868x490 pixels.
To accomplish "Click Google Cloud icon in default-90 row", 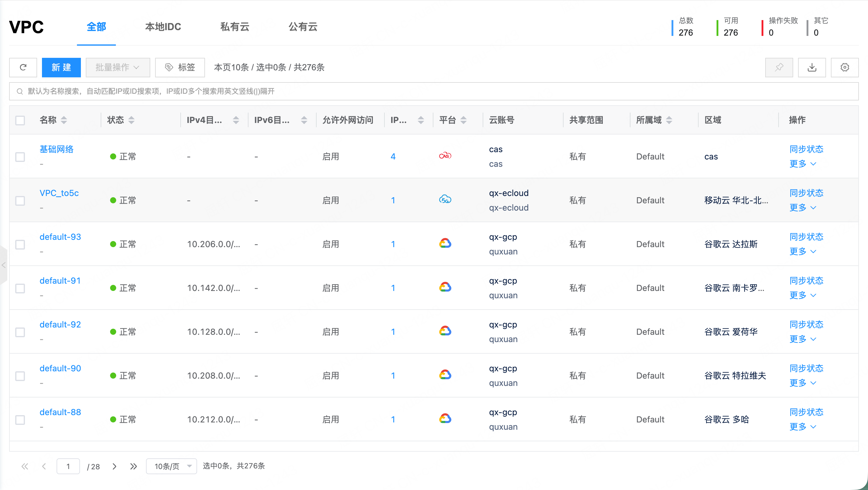I will tap(445, 375).
